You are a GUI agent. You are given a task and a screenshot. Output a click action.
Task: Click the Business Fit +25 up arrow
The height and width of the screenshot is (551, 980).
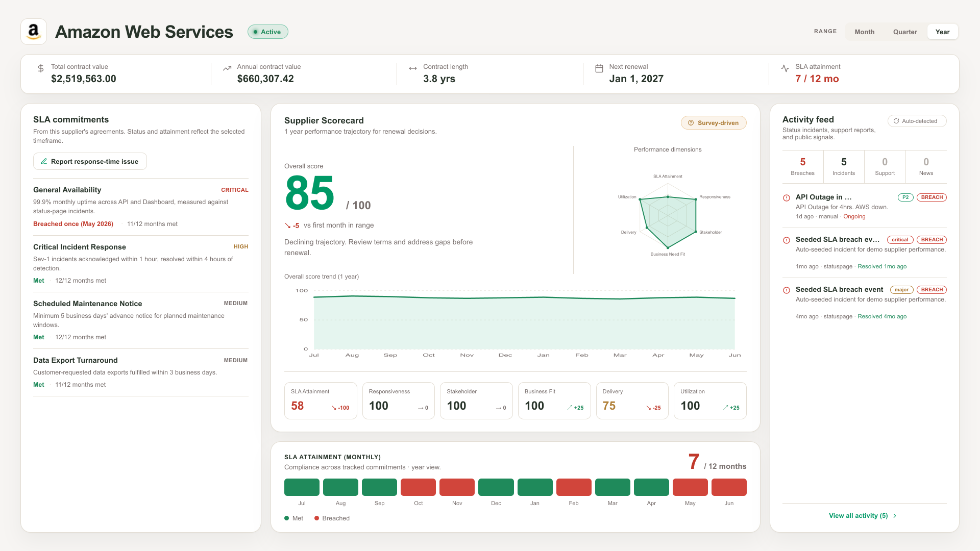coord(570,408)
